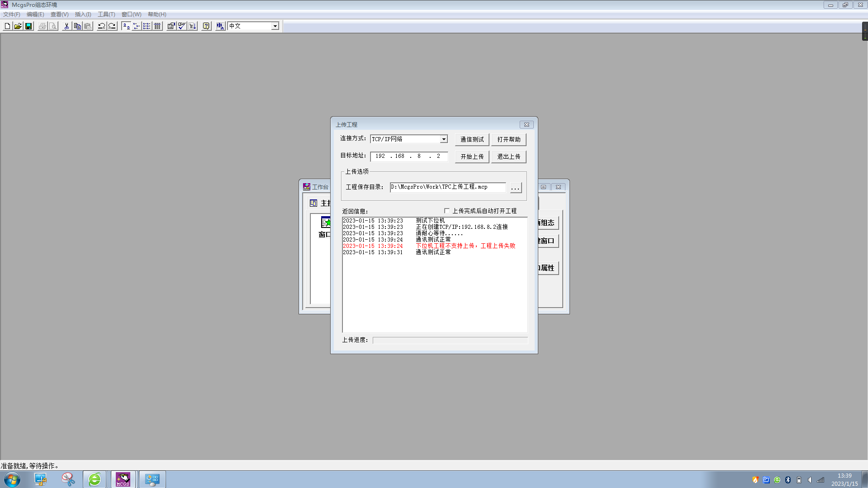Click the New project toolbar icon

pyautogui.click(x=7, y=26)
